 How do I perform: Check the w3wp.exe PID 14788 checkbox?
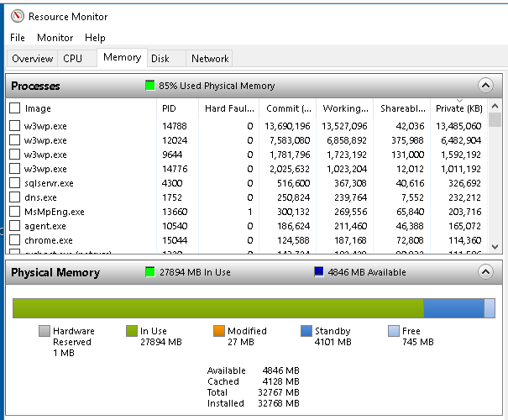click(14, 126)
